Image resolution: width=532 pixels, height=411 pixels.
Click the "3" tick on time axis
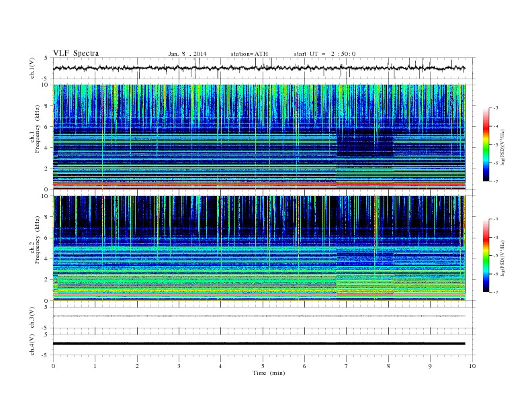click(x=179, y=366)
